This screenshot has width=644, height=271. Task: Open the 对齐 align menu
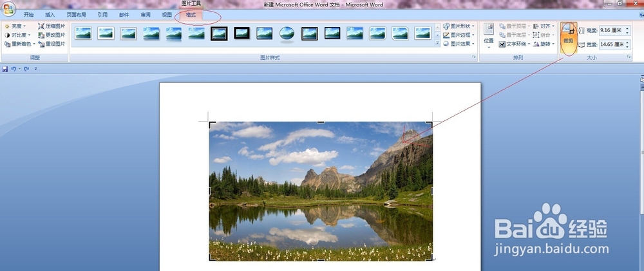pos(544,26)
